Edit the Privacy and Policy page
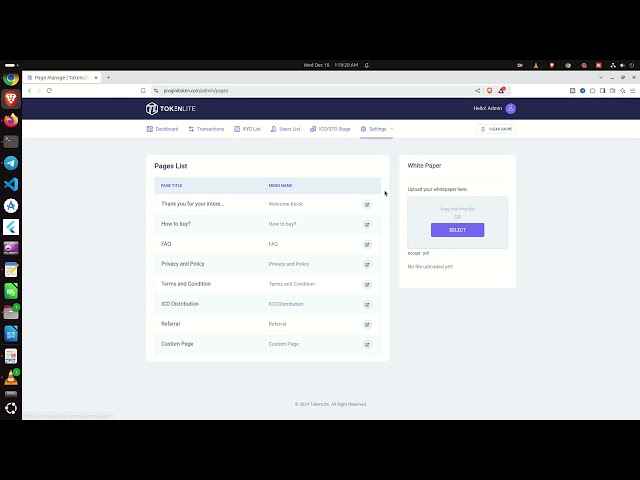The height and width of the screenshot is (480, 640). [x=367, y=264]
